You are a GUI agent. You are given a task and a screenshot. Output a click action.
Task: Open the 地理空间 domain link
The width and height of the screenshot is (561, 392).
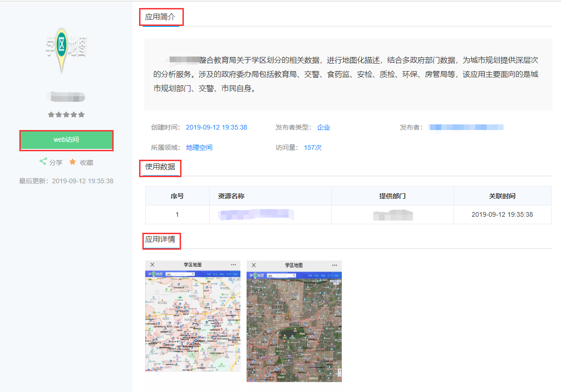[199, 147]
